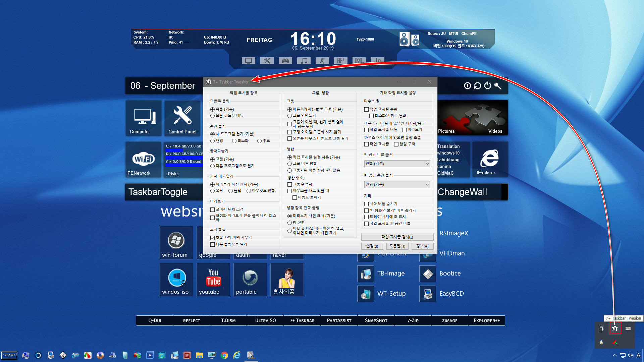The height and width of the screenshot is (362, 644).
Task: Click the music note icon under the clock
Action: pyautogui.click(x=304, y=61)
